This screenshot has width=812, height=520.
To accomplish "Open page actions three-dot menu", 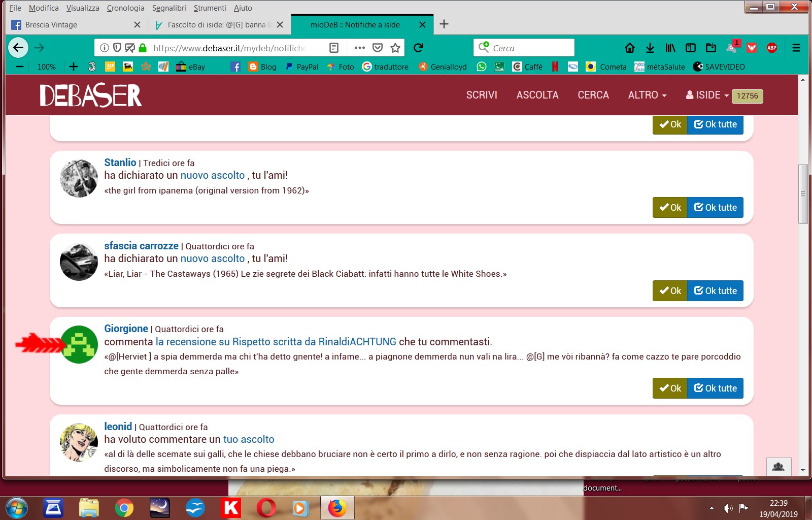I will (359, 48).
